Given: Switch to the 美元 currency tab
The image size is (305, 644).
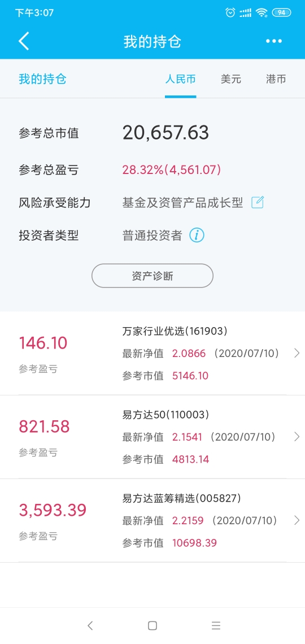Looking at the screenshot, I should pyautogui.click(x=230, y=79).
